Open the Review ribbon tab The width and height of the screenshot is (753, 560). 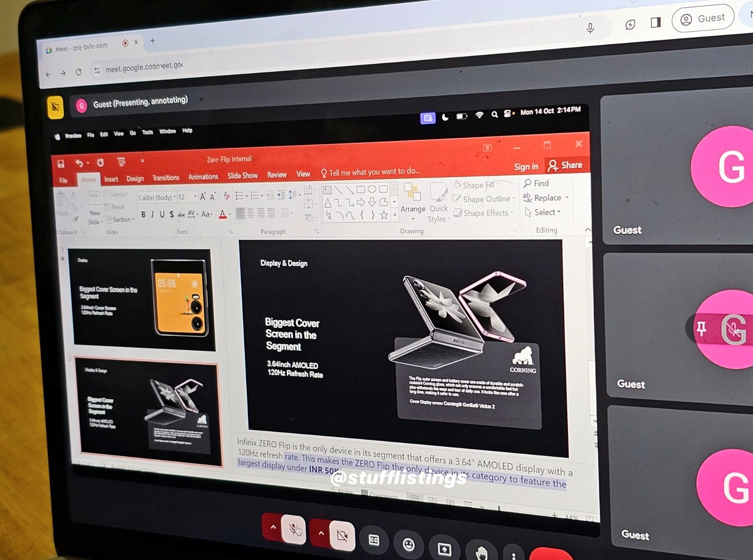pos(277,175)
